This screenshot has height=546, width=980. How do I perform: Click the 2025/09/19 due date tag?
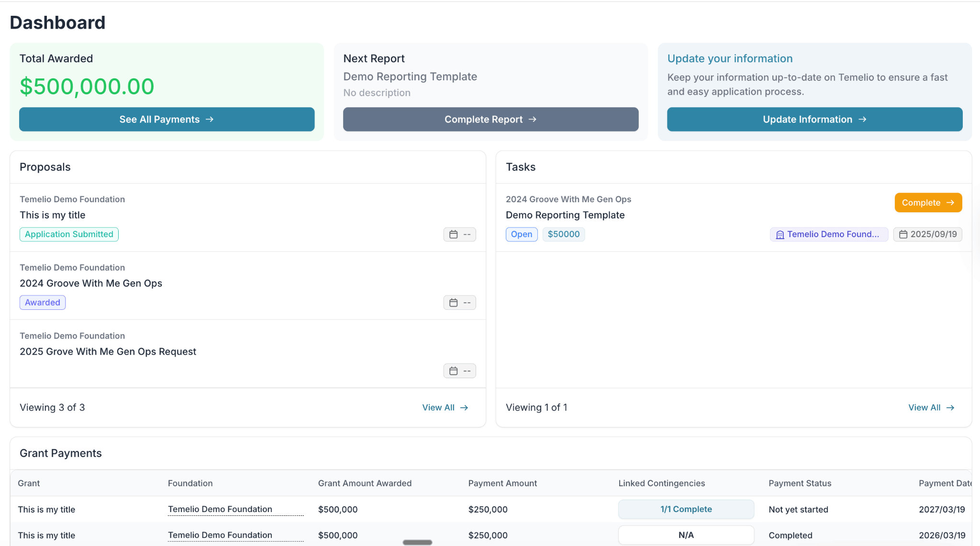coord(927,234)
